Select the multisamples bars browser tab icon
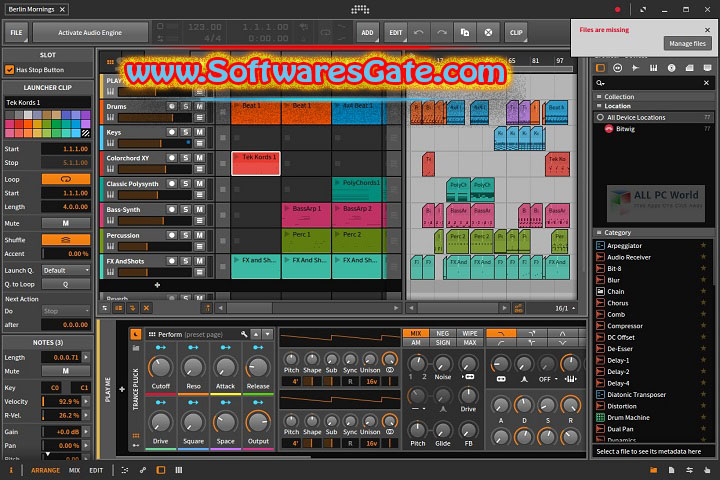The image size is (720, 480). click(653, 68)
